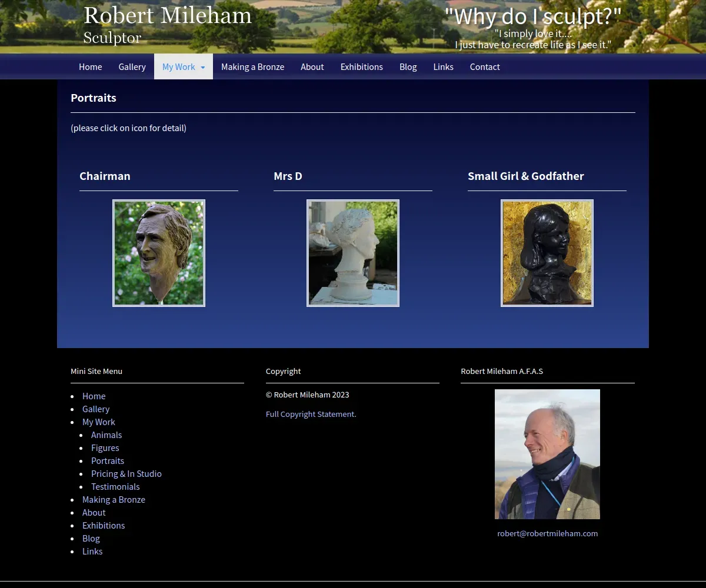The height and width of the screenshot is (588, 706).
Task: Click the Portraits page heading
Action: [x=94, y=98]
